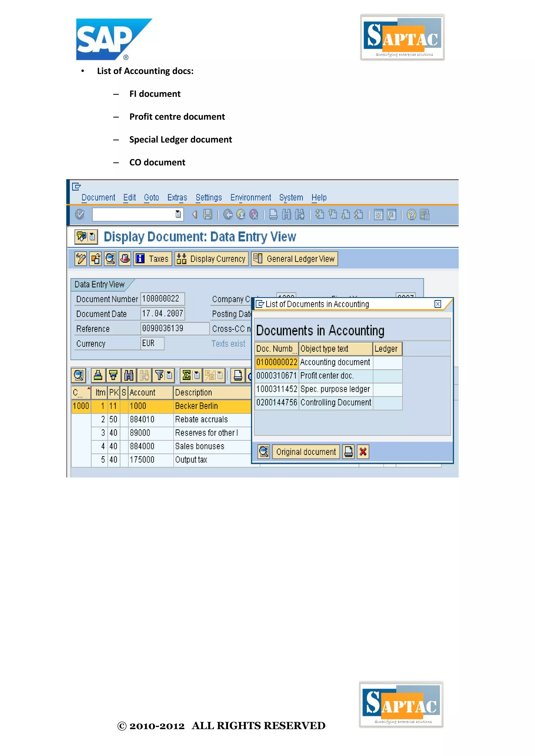Click the Currency field EUR

tap(153, 344)
